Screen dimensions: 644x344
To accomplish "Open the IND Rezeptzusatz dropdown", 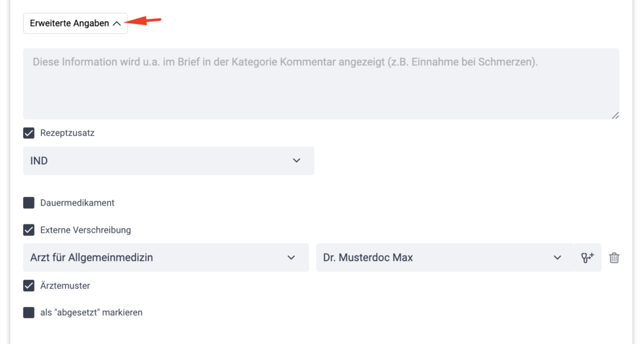I will [x=169, y=161].
